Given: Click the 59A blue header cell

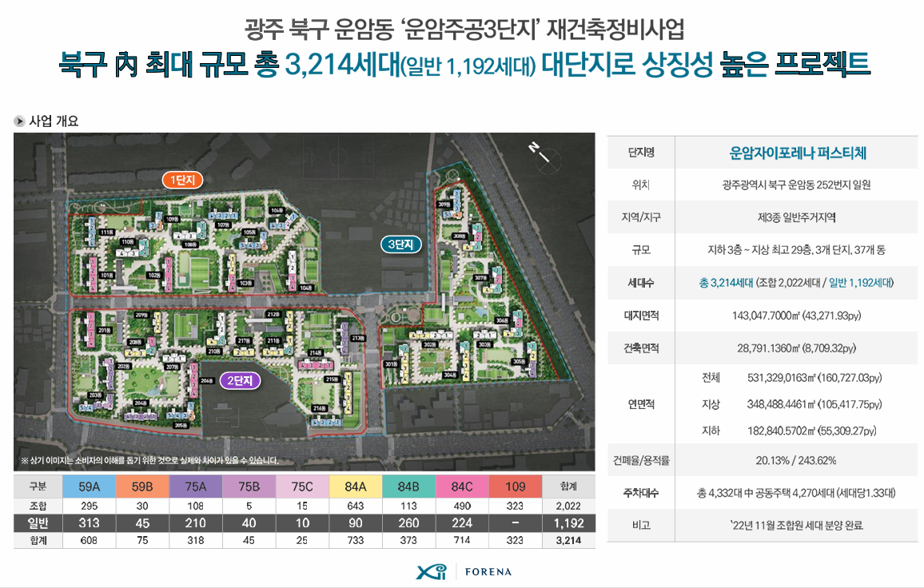Looking at the screenshot, I should pos(89,487).
